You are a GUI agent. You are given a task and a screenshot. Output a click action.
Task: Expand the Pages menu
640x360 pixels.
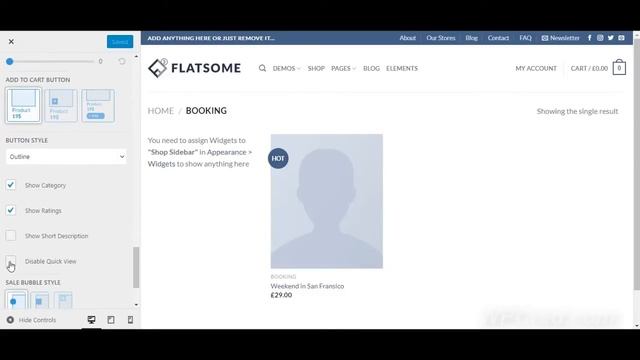pyautogui.click(x=344, y=69)
